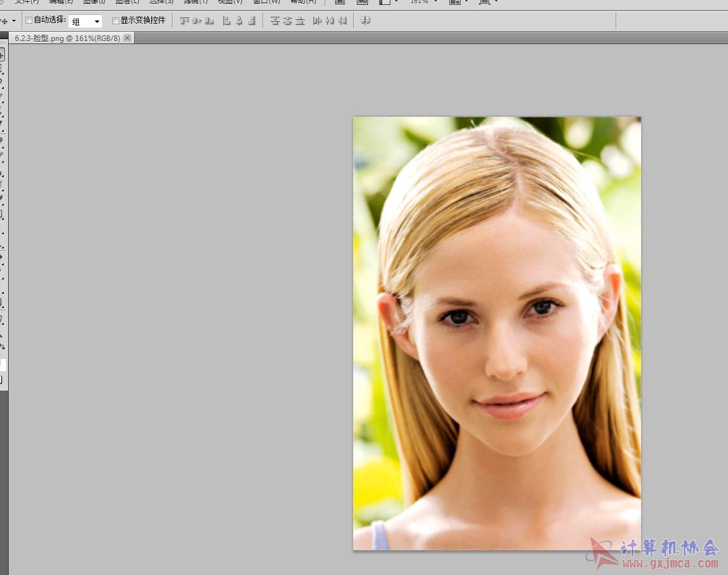Click the Screen Mode icon
The height and width of the screenshot is (575, 728).
tap(484, 2)
